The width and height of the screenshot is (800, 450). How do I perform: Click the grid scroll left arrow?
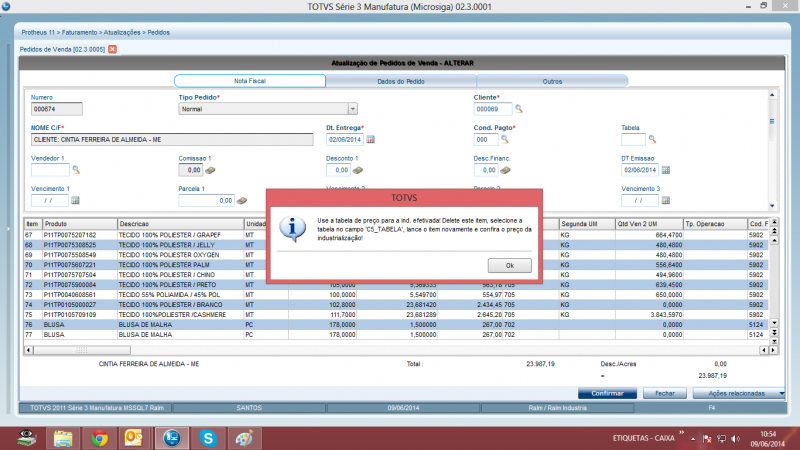tap(29, 350)
